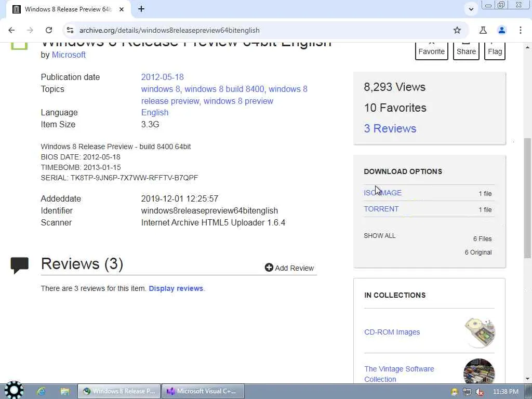Open the CD-ROM Images collection link
Image resolution: width=532 pixels, height=399 pixels.
(392, 332)
